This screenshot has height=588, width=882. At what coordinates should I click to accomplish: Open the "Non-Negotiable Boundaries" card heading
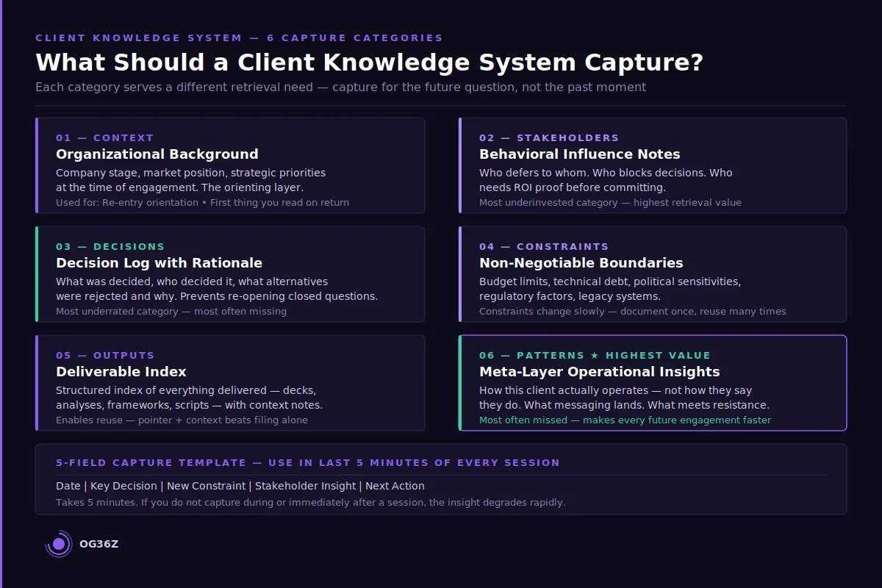[580, 262]
